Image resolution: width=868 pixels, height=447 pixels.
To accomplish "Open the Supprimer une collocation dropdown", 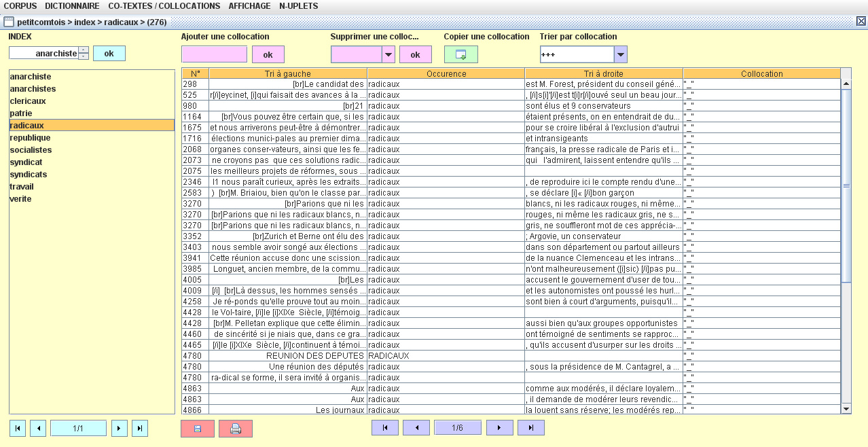I will [x=388, y=54].
